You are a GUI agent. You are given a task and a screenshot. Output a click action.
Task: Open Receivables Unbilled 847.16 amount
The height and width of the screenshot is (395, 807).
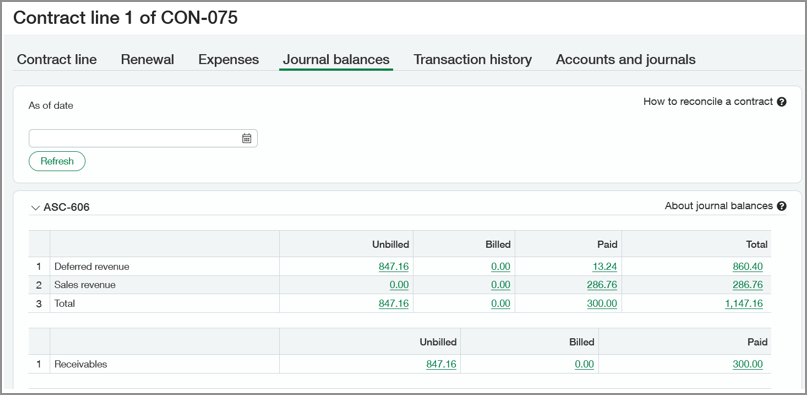coord(441,364)
